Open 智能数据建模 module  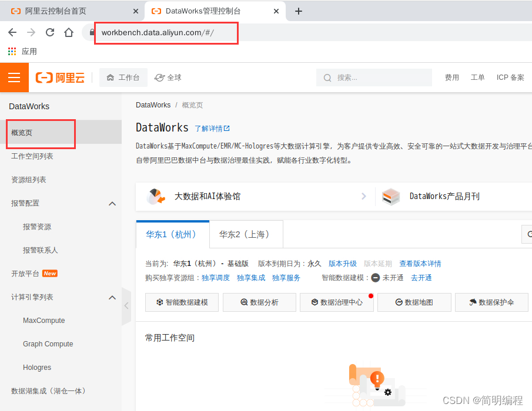[182, 302]
